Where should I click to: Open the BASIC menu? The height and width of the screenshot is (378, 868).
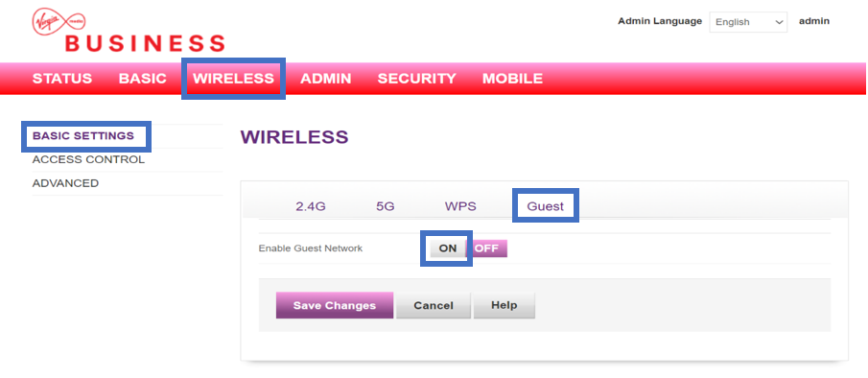[x=143, y=79]
